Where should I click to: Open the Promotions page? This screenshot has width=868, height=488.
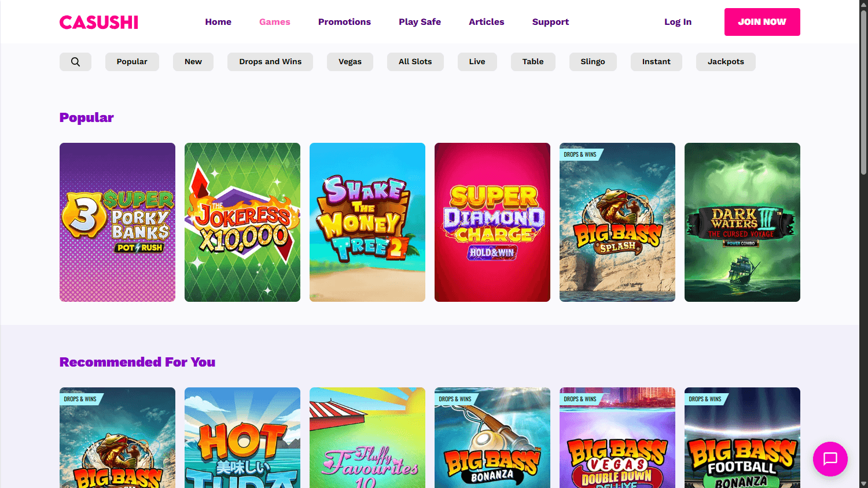[x=344, y=22]
